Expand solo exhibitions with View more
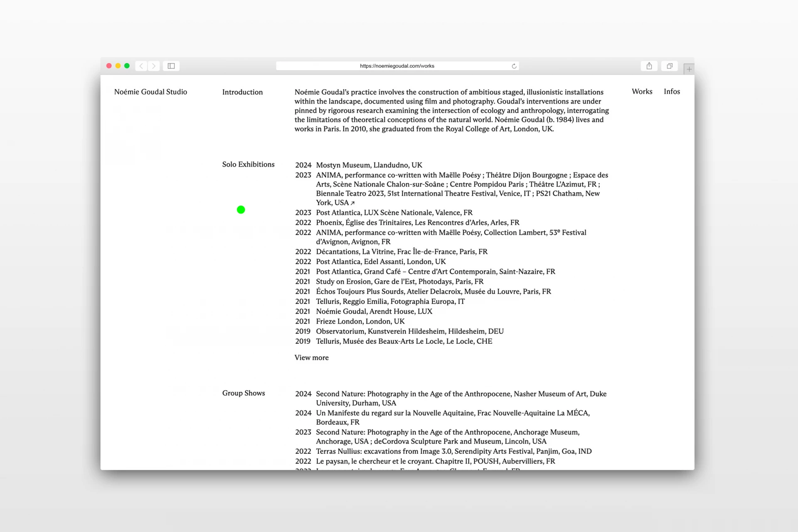The width and height of the screenshot is (798, 532). (x=311, y=357)
